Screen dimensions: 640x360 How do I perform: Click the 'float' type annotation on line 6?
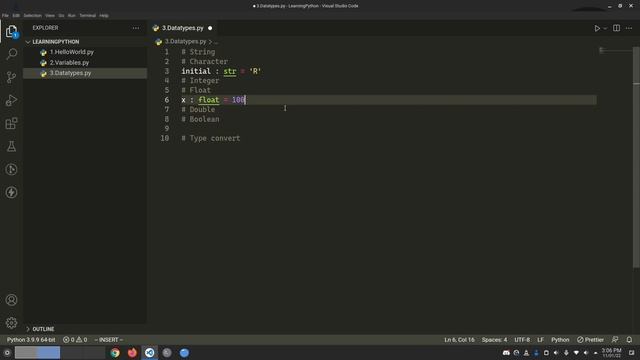pyautogui.click(x=209, y=100)
